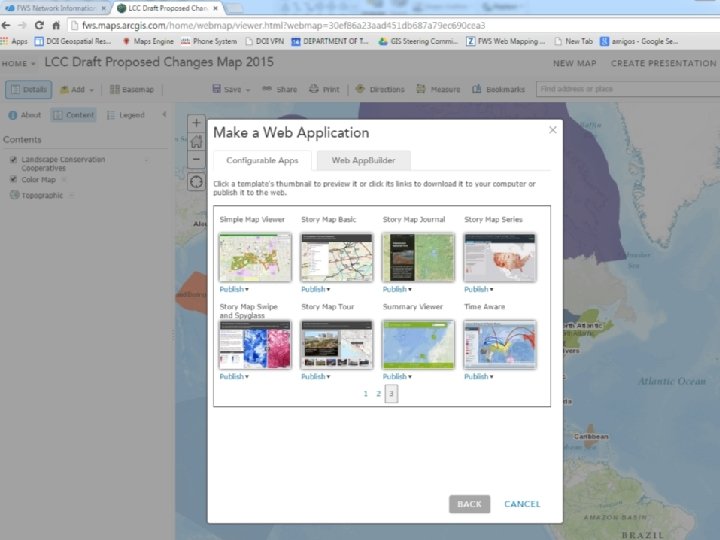
Task: Open Publish dropdown under Story Map Series
Action: coord(478,289)
